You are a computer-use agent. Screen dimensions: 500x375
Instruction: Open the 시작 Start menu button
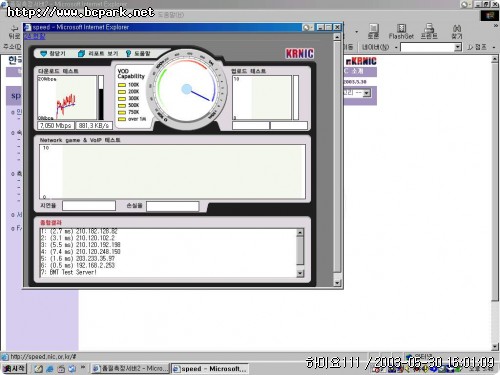[x=14, y=368]
